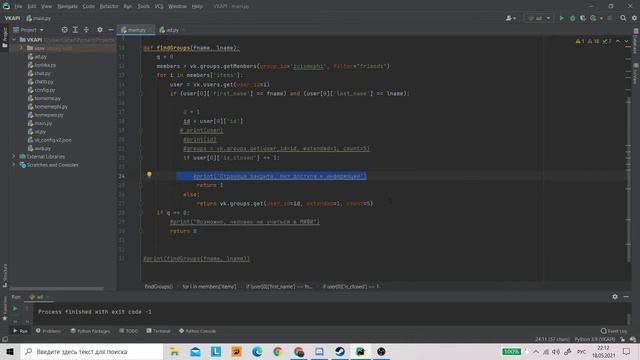Minimize the Run tool window
This screenshot has width=640, height=360.
pos(626,297)
